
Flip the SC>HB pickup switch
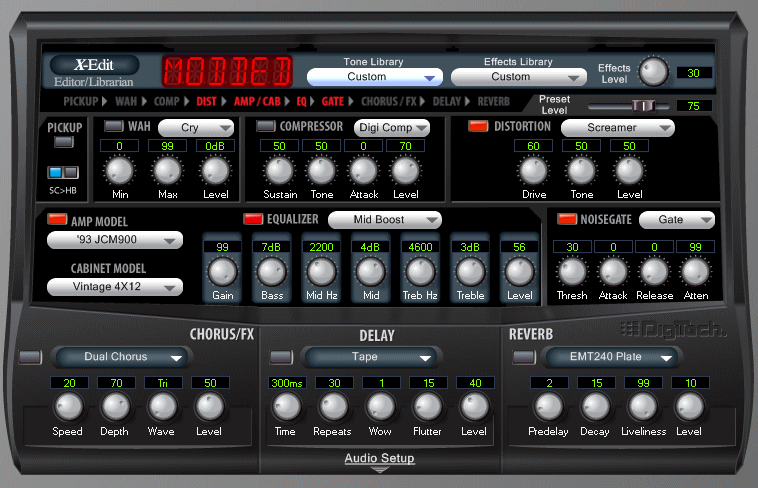click(63, 172)
